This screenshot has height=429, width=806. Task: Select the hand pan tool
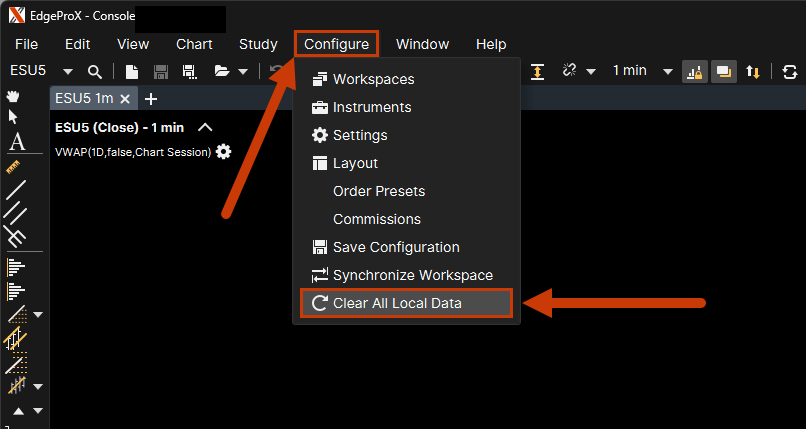click(x=14, y=97)
